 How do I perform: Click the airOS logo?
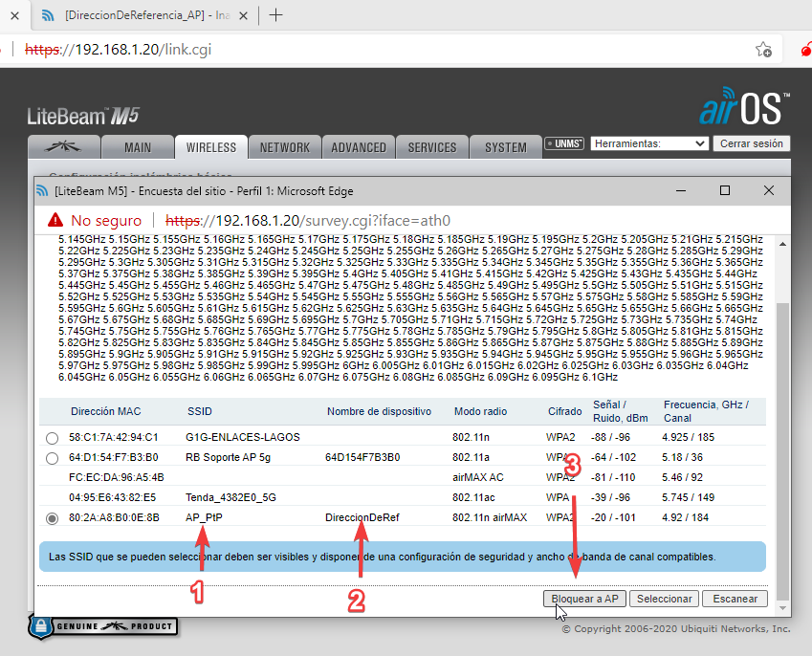[743, 109]
